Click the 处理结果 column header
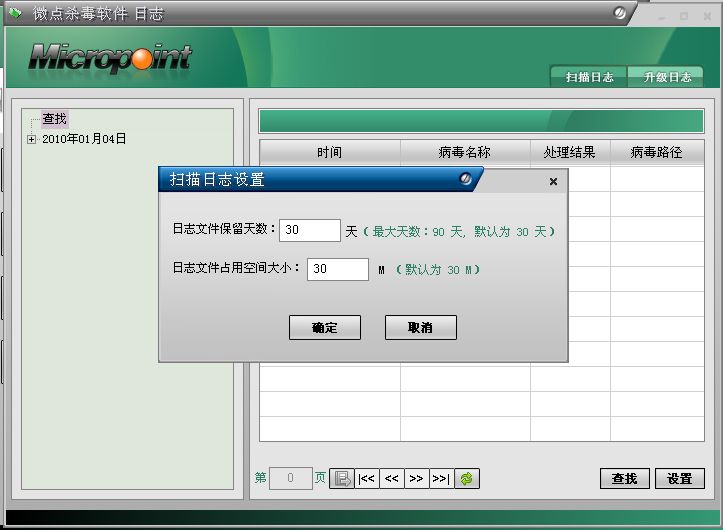723x530 pixels. click(x=570, y=152)
